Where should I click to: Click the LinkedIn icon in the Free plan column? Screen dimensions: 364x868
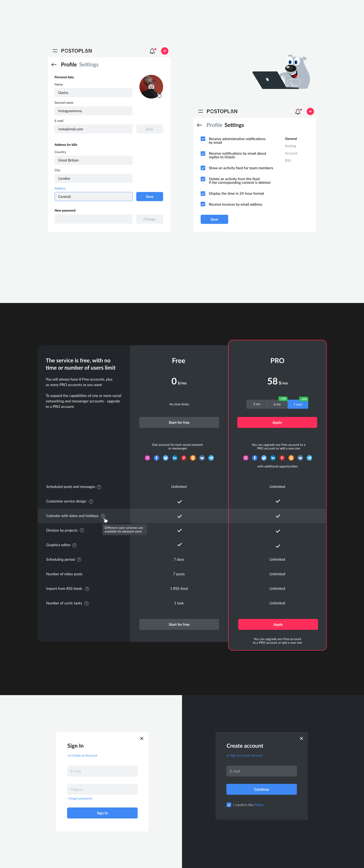coord(174,458)
